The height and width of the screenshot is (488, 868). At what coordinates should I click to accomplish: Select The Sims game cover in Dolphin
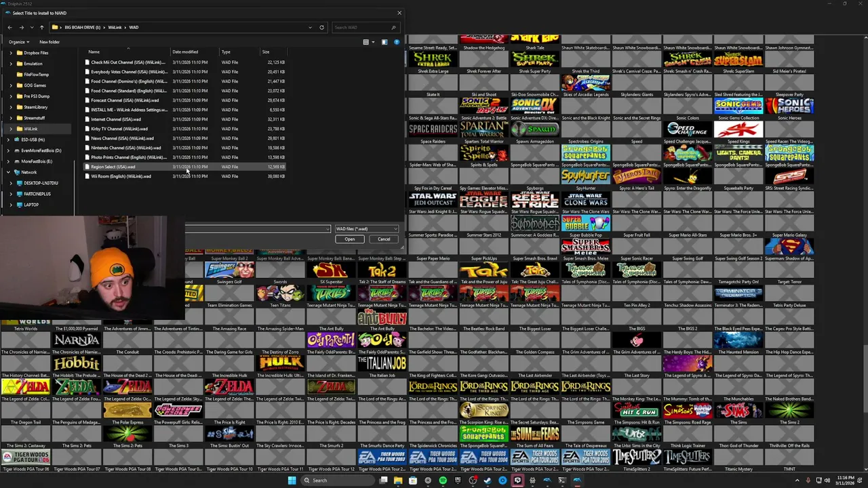738,413
